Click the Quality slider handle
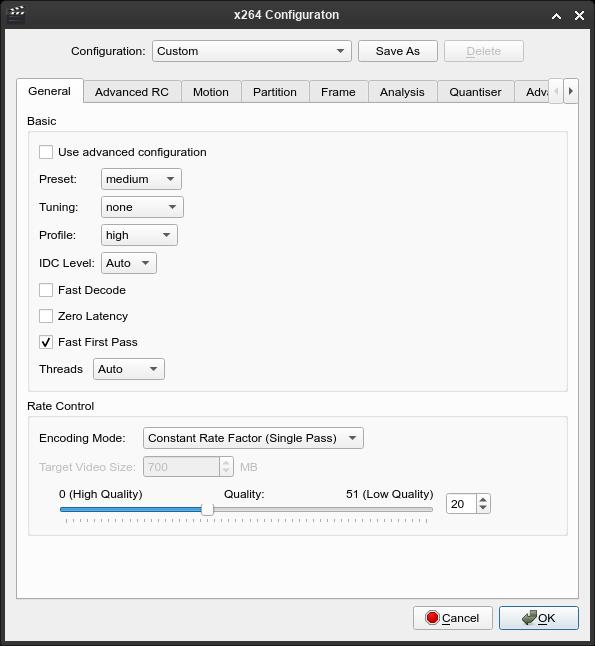Image resolution: width=595 pixels, height=646 pixels. click(x=207, y=509)
